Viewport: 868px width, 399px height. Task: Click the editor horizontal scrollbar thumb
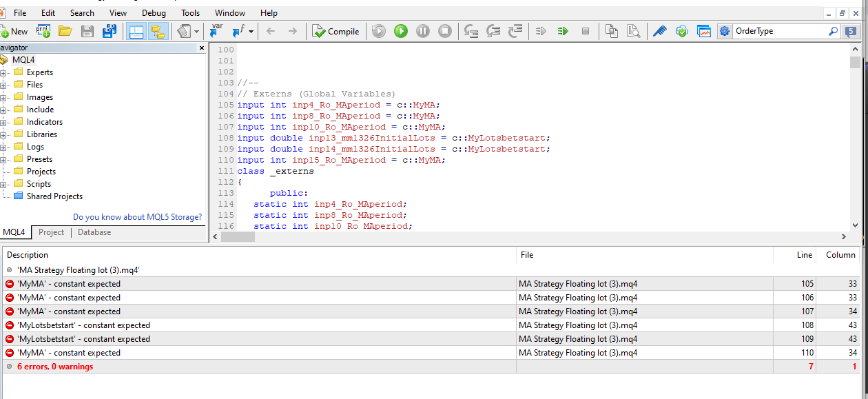[x=238, y=236]
